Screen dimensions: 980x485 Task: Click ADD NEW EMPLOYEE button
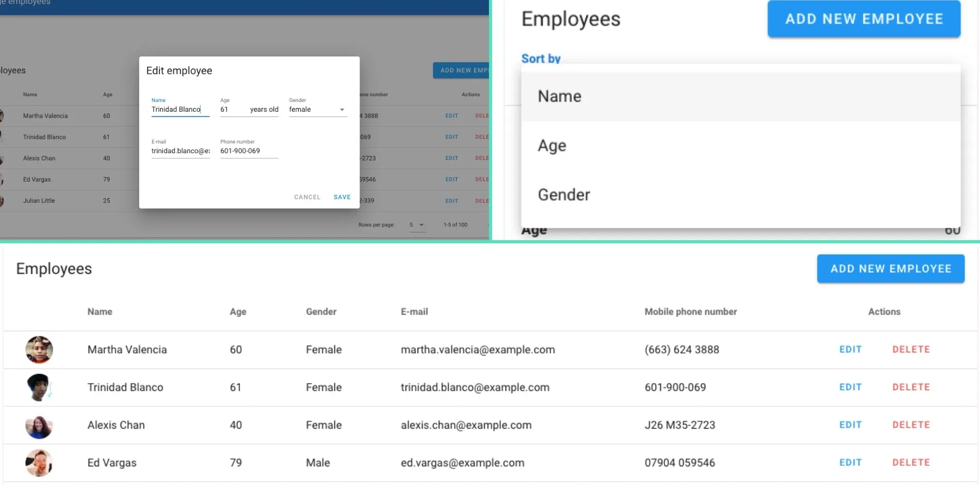(890, 269)
